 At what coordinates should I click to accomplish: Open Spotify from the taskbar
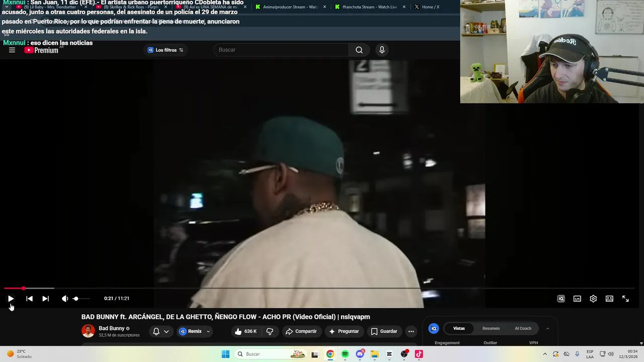pos(345,354)
